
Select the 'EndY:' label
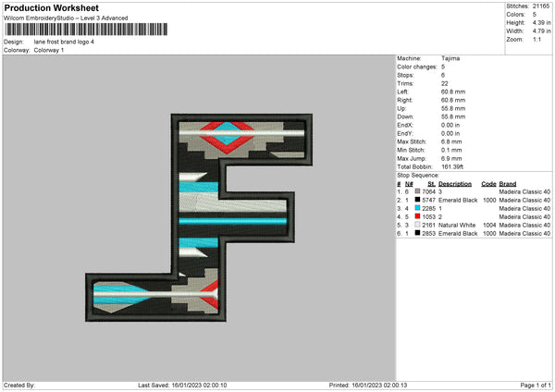(x=405, y=134)
